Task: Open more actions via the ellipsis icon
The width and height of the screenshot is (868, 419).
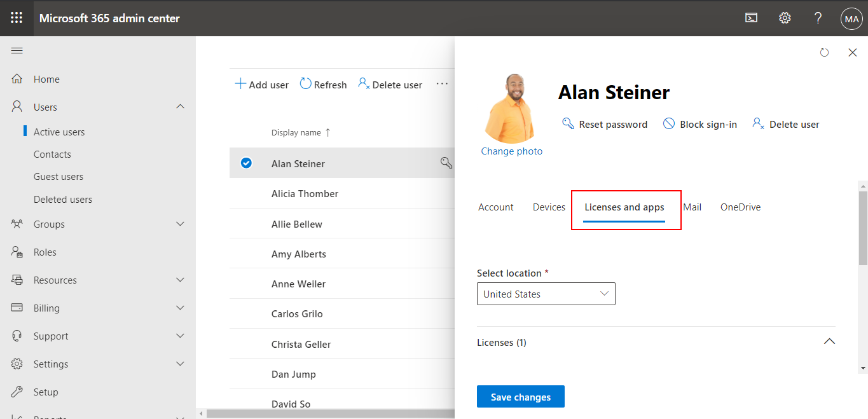Action: pyautogui.click(x=441, y=84)
